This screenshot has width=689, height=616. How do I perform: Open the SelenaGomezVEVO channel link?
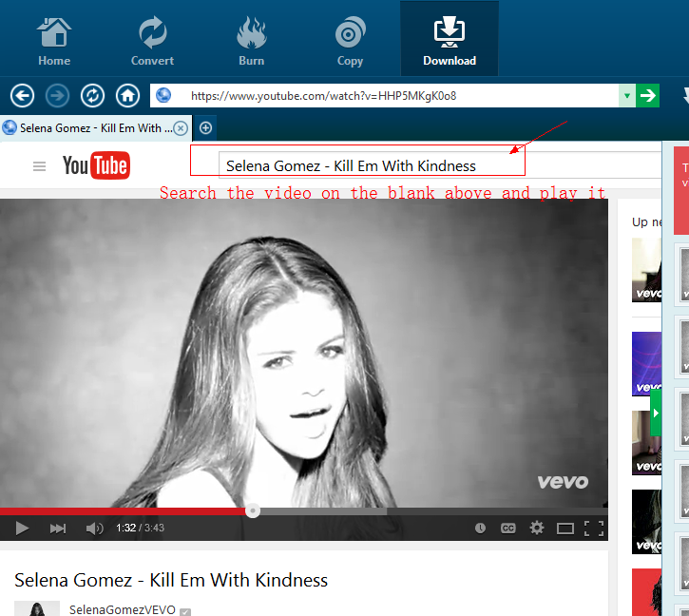(x=123, y=610)
